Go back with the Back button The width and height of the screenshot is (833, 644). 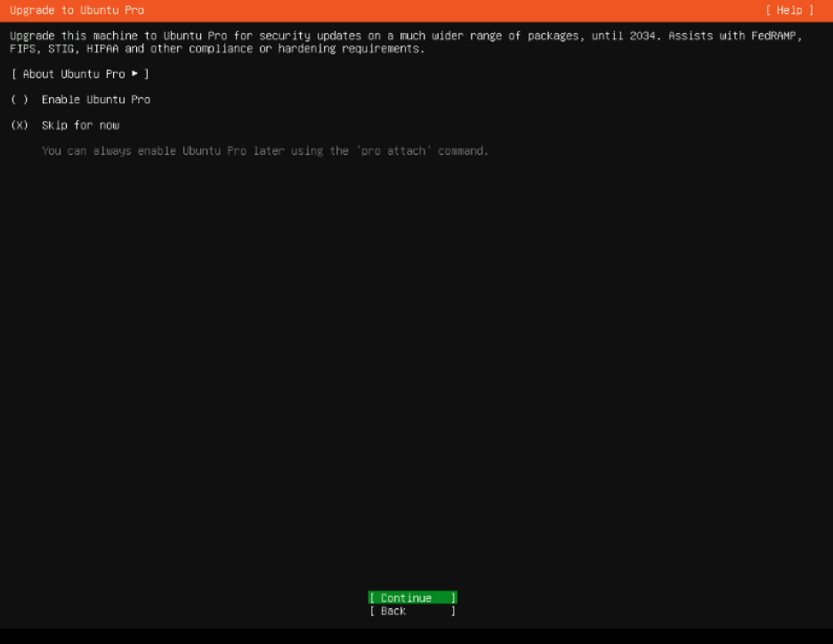pyautogui.click(x=412, y=611)
